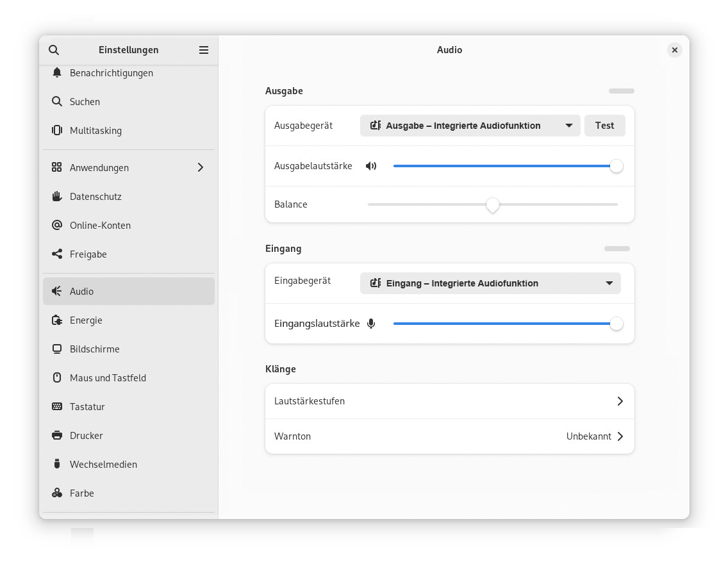Click the Benachrichtigungen bell icon
The height and width of the screenshot is (562, 728).
pos(57,73)
